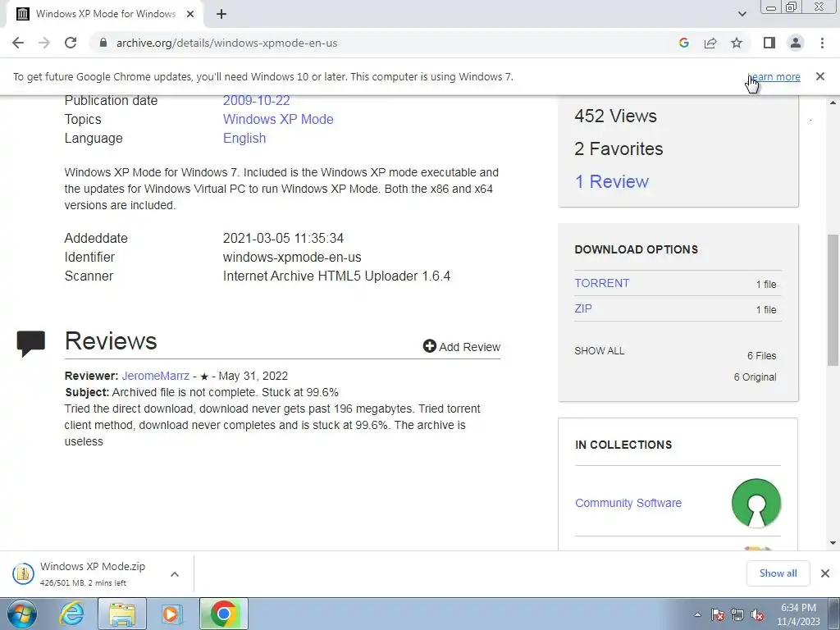Viewport: 840px width, 630px height.
Task: Open the Windows Start menu
Action: (x=22, y=614)
